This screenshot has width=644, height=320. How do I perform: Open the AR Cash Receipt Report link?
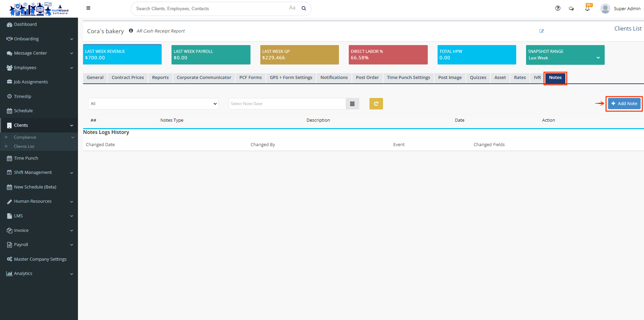[161, 31]
